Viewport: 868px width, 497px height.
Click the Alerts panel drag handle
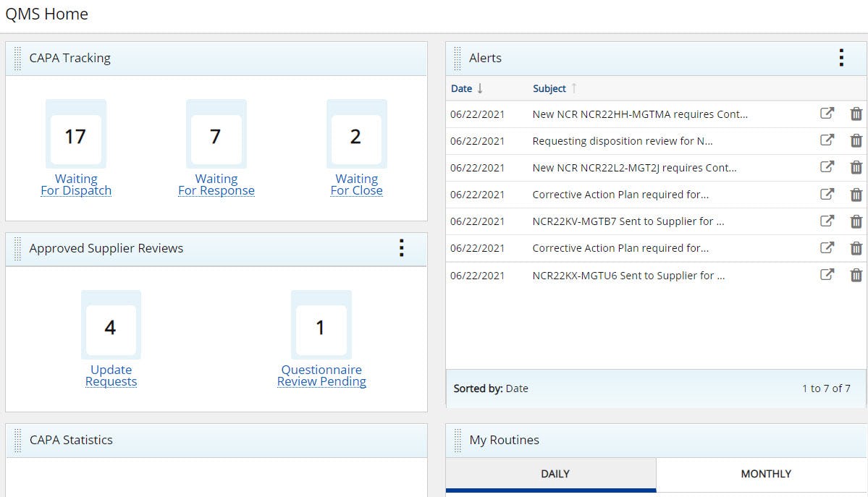(457, 58)
